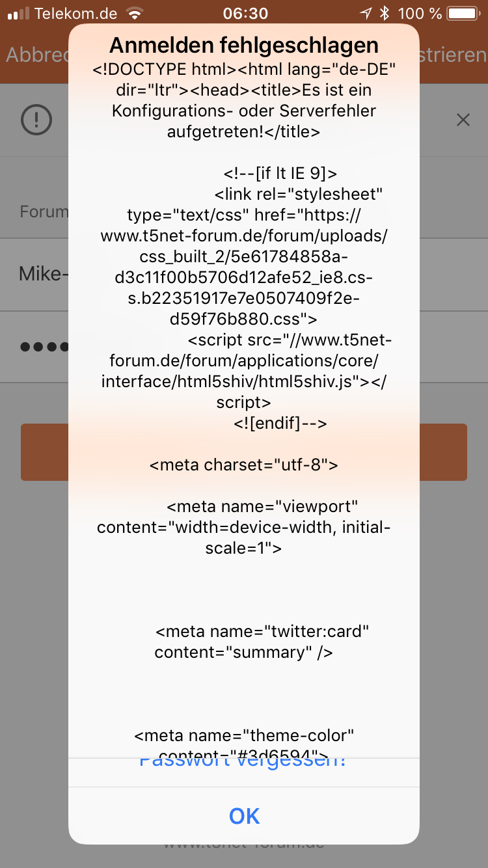Click the "Anmelden fehlgeschlagen" alert title

(x=244, y=45)
